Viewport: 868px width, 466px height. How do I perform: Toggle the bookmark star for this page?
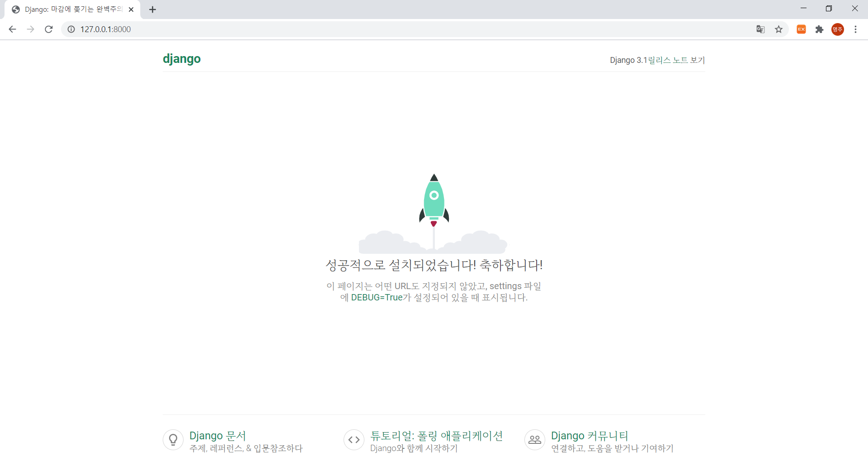pos(779,29)
